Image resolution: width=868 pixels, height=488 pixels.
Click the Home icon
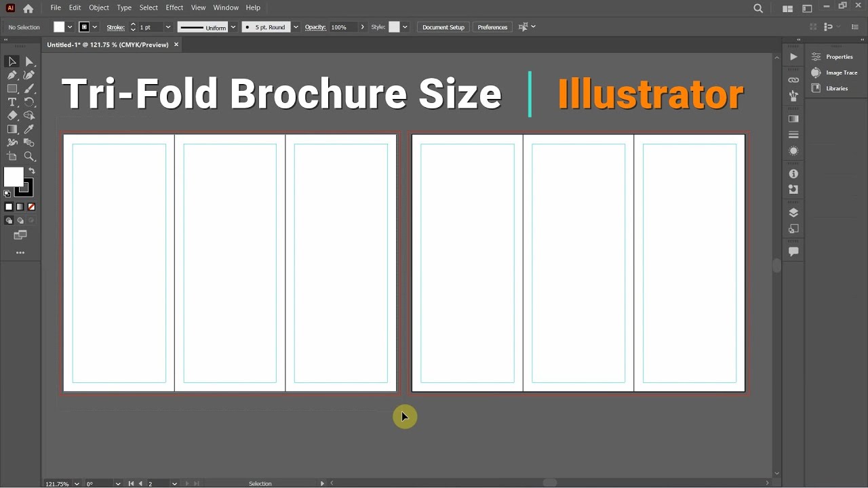click(x=28, y=8)
